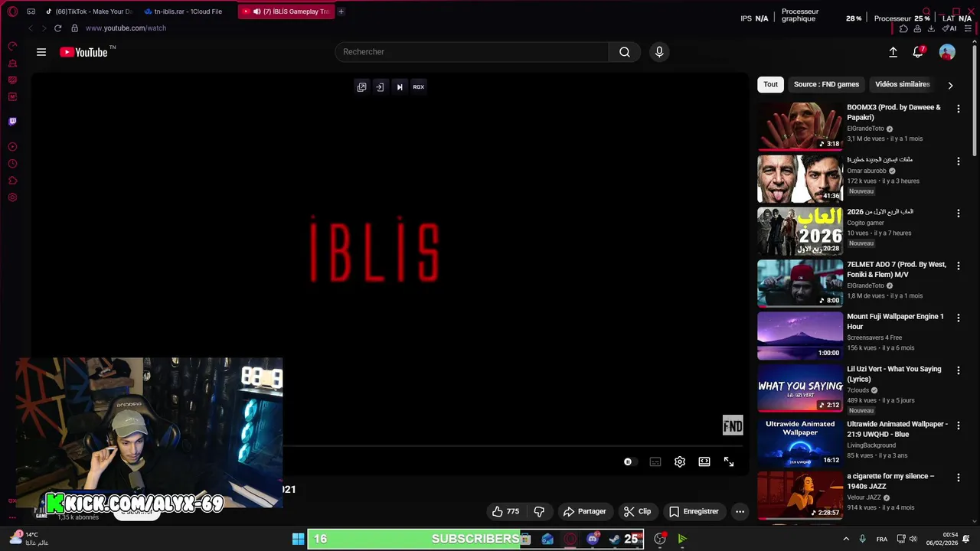Image resolution: width=980 pixels, height=551 pixels.
Task: Click the video pop-out icon overlay
Action: (x=361, y=87)
